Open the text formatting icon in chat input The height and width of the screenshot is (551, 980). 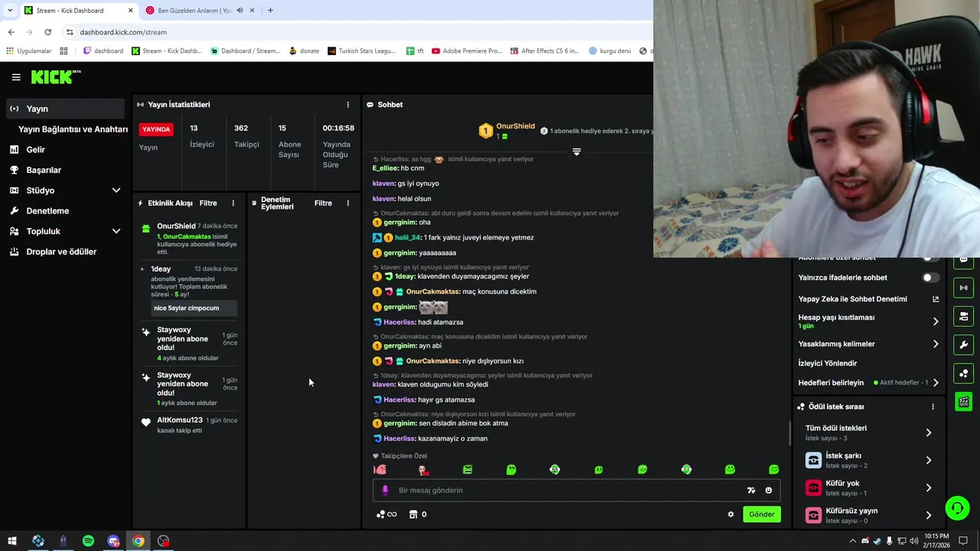click(x=751, y=491)
